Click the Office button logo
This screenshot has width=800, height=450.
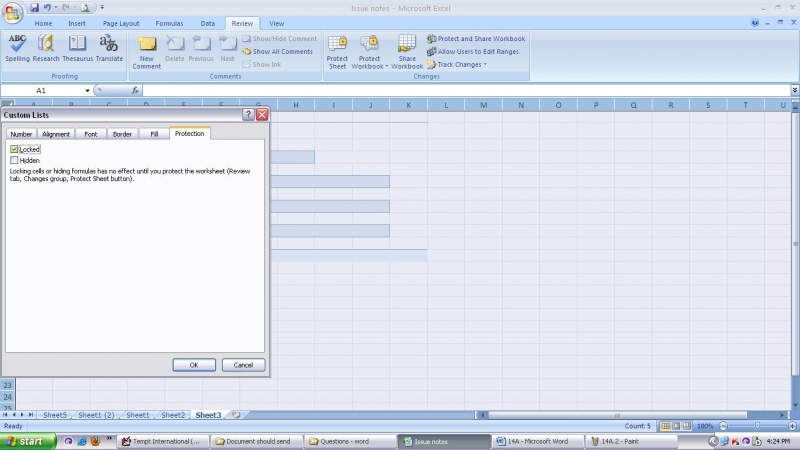click(13, 12)
